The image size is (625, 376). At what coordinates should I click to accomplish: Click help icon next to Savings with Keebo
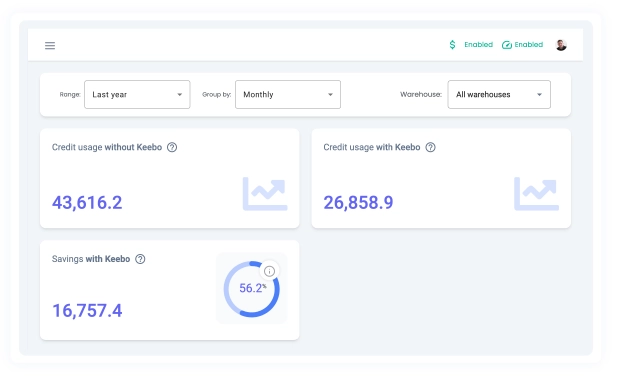pyautogui.click(x=140, y=259)
